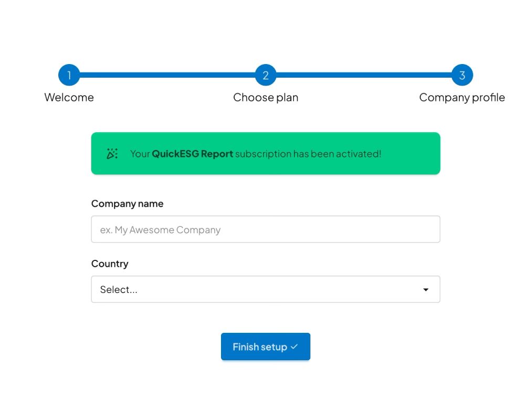Switch to the Choose plan step label

(266, 98)
